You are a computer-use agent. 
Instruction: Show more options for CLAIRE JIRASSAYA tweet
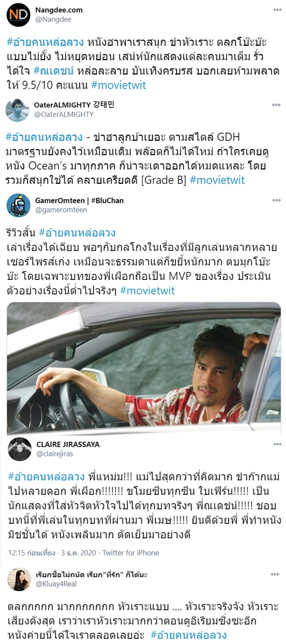tap(277, 444)
